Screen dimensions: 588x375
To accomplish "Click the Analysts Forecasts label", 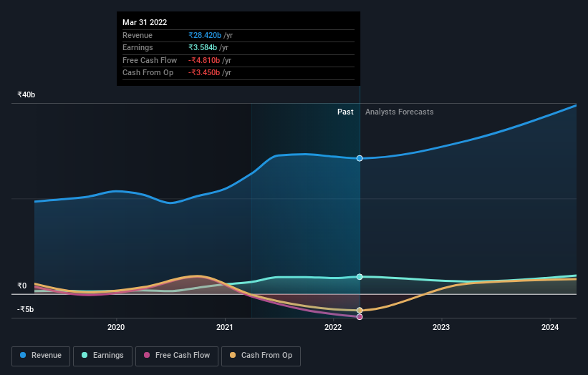I will coord(400,112).
